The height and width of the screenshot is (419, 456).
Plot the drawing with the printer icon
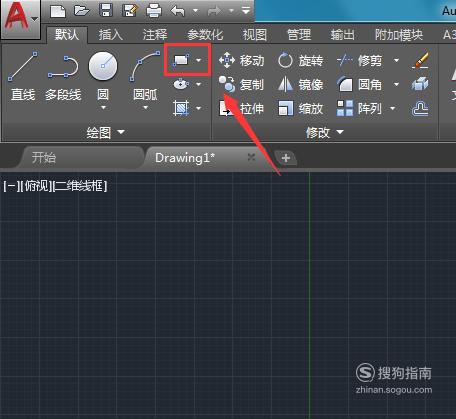(x=154, y=11)
